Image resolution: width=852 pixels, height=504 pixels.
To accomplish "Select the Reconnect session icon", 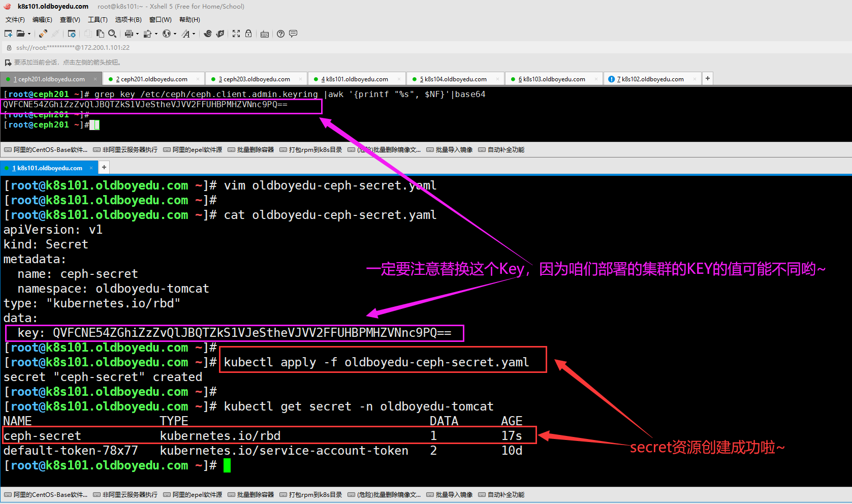I will 43,34.
